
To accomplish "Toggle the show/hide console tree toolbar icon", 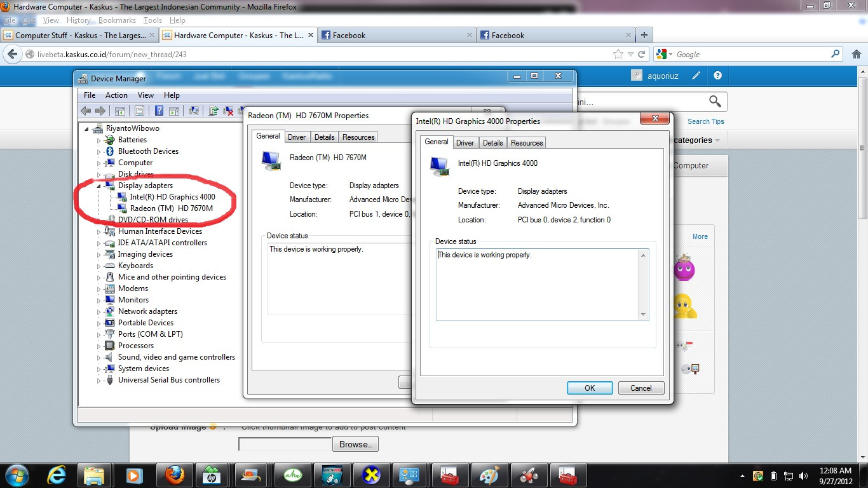I will (x=119, y=111).
